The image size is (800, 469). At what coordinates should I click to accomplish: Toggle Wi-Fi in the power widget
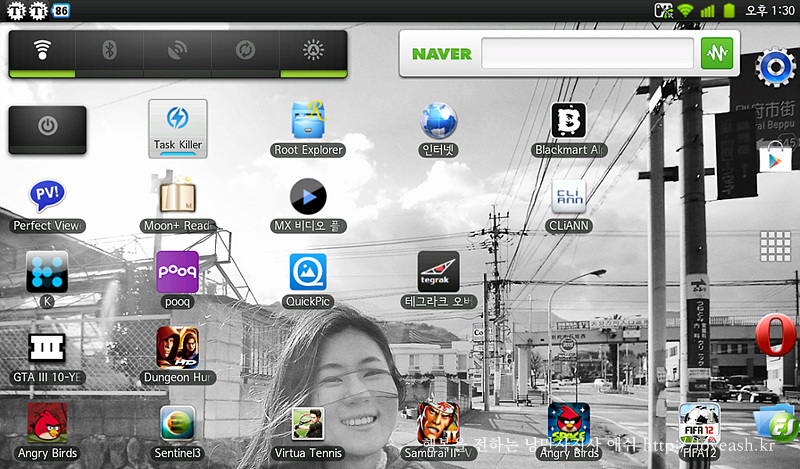(x=42, y=54)
